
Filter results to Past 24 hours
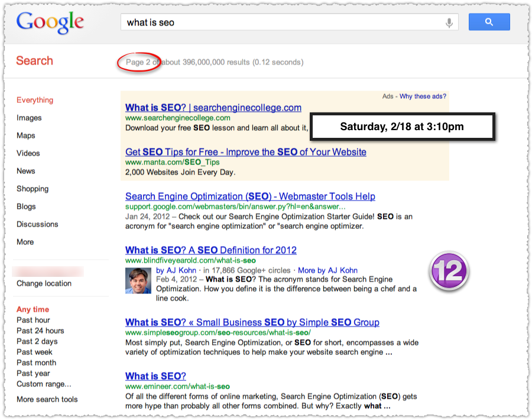pyautogui.click(x=40, y=331)
